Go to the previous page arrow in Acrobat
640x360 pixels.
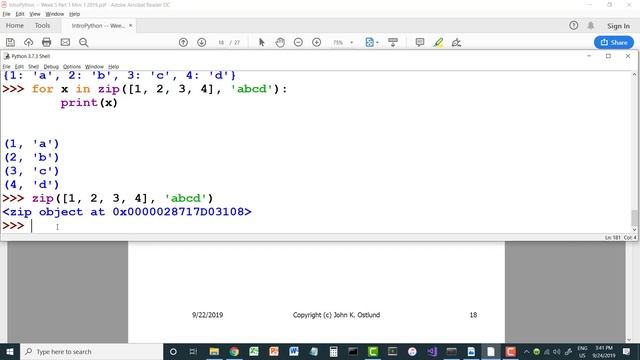[x=183, y=42]
